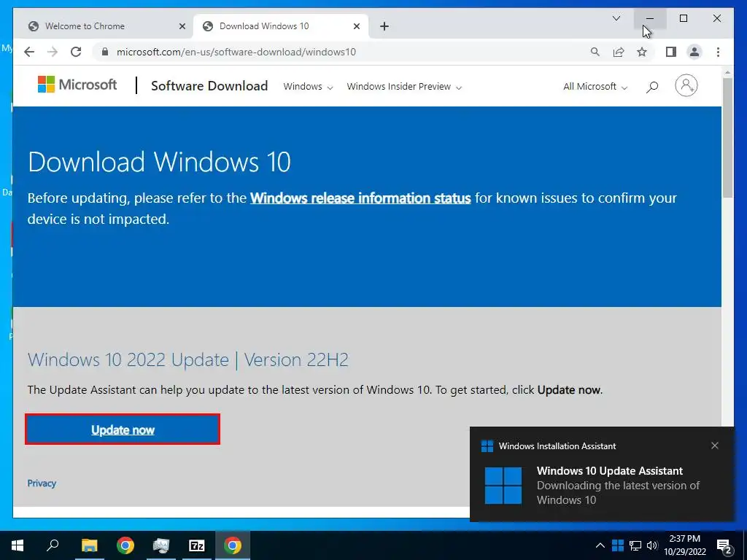Image resolution: width=747 pixels, height=560 pixels.
Task: Open network tray icon
Action: (x=635, y=545)
